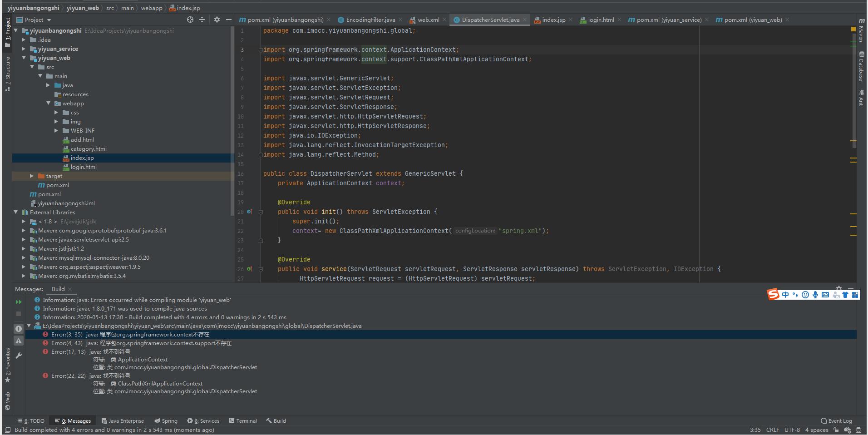Click the read-only lock icon in status bar
The image size is (868, 435).
pyautogui.click(x=836, y=430)
